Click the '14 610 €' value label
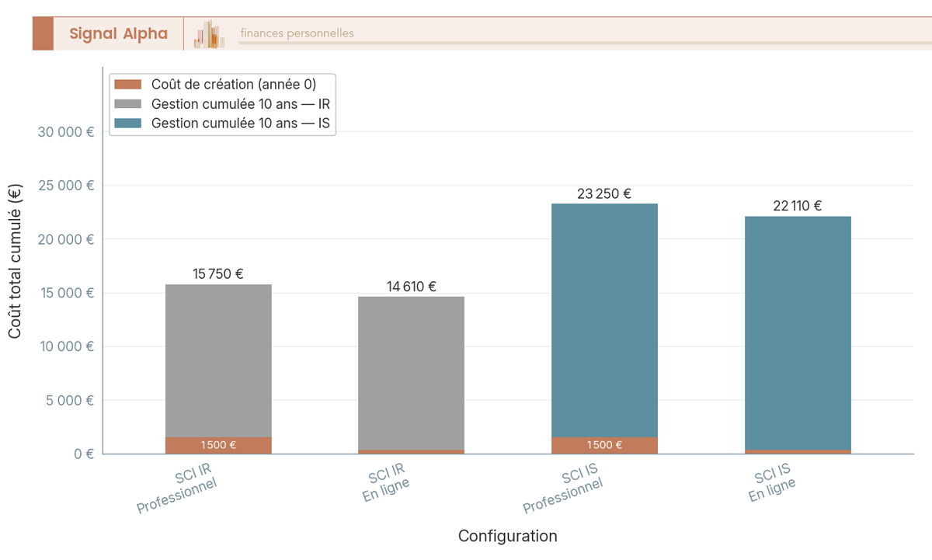 411,286
